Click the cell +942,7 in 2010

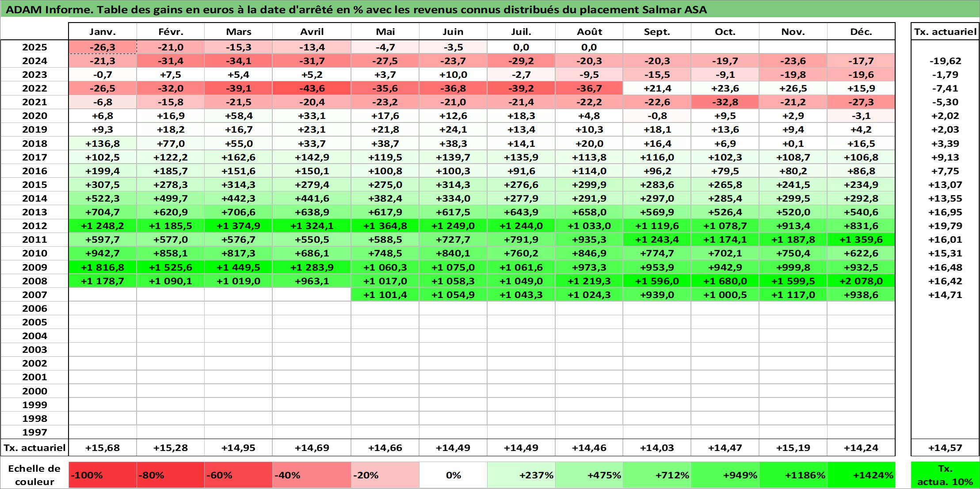pyautogui.click(x=103, y=253)
